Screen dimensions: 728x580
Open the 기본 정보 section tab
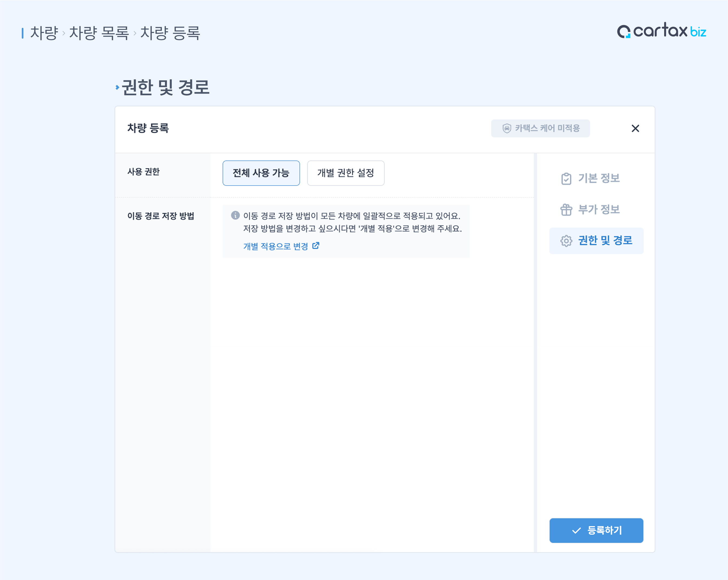click(x=599, y=178)
